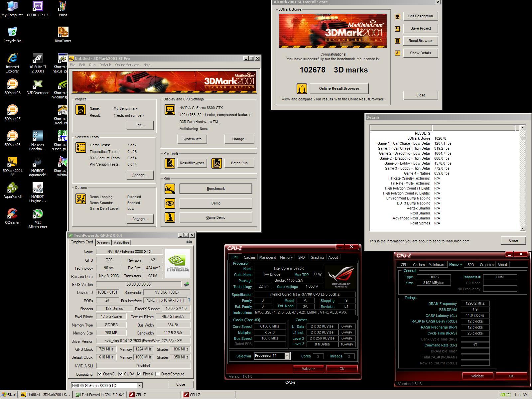This screenshot has height=399, width=532.
Task: Click the Batch Run button
Action: (239, 163)
